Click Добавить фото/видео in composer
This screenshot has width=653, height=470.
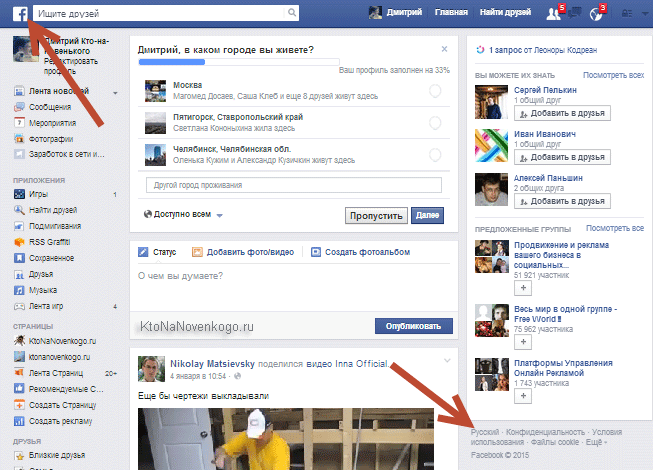[x=246, y=252]
